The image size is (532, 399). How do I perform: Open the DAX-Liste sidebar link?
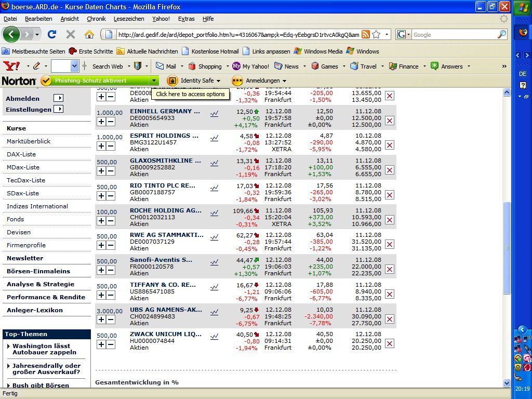click(21, 154)
